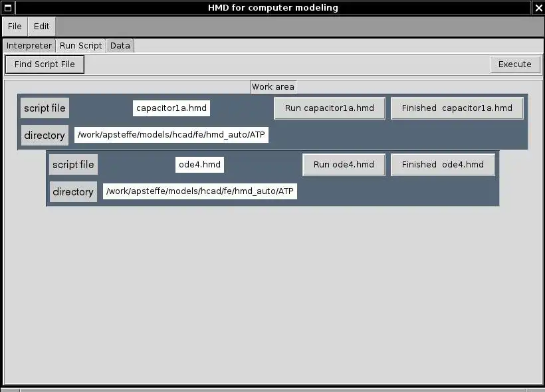545x392 pixels.
Task: Open the Edit menu
Action: tap(41, 27)
